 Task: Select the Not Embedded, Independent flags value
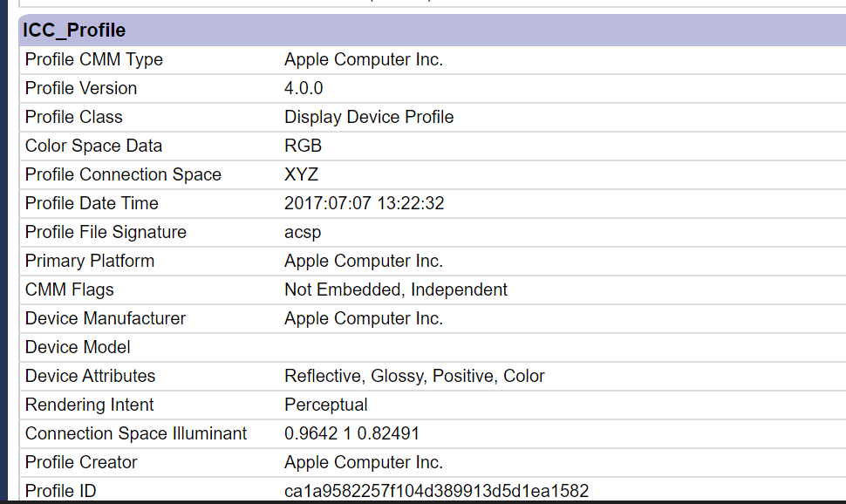click(396, 290)
